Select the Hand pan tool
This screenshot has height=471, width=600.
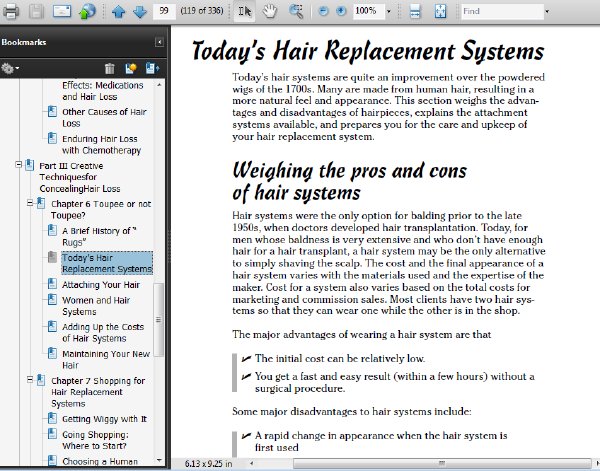coord(270,11)
